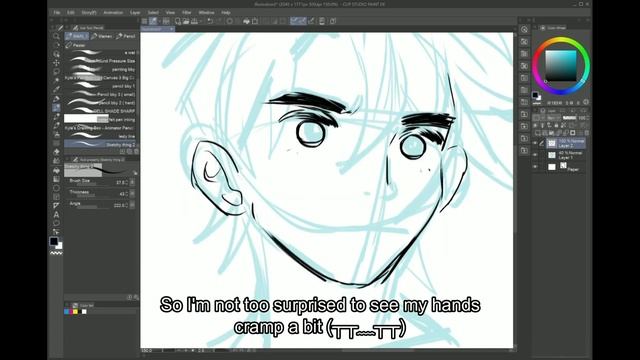Select the 'pen inking' brush
The height and width of the screenshot is (360, 640).
pos(100,120)
